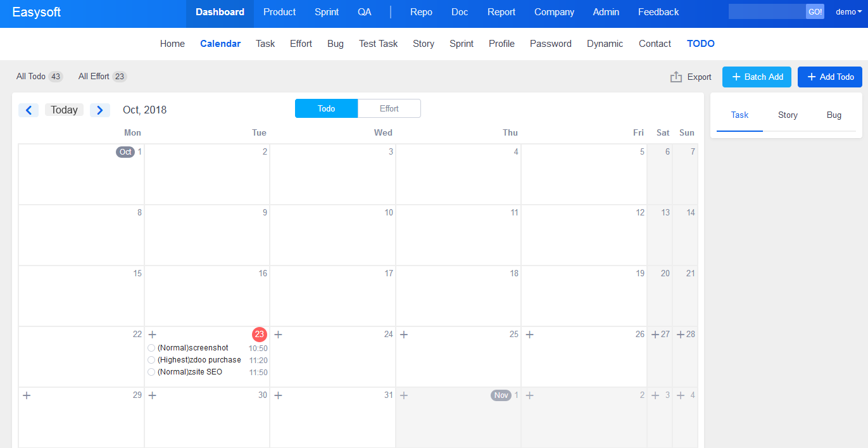This screenshot has width=868, height=448.
Task: Click the Easysoft logo text
Action: click(37, 12)
